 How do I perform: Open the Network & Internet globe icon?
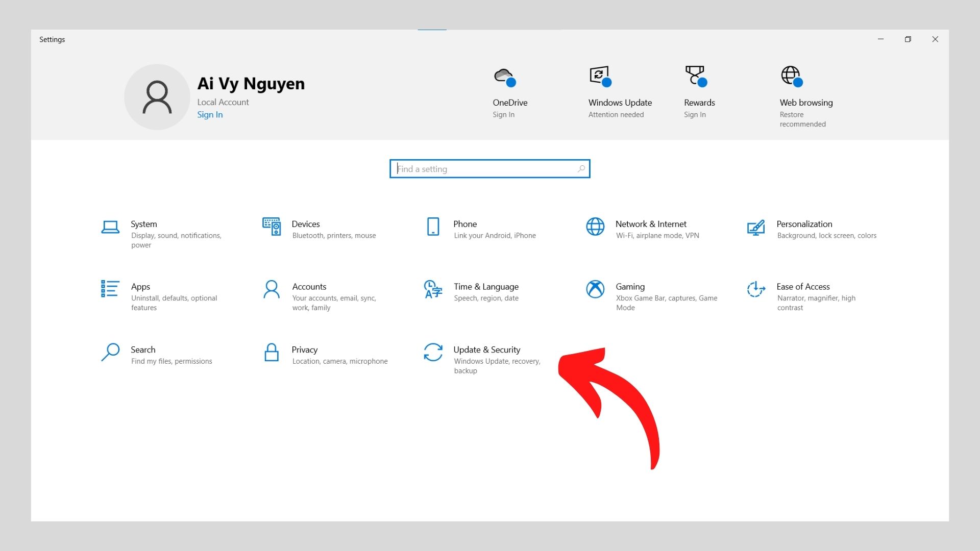[x=595, y=227]
